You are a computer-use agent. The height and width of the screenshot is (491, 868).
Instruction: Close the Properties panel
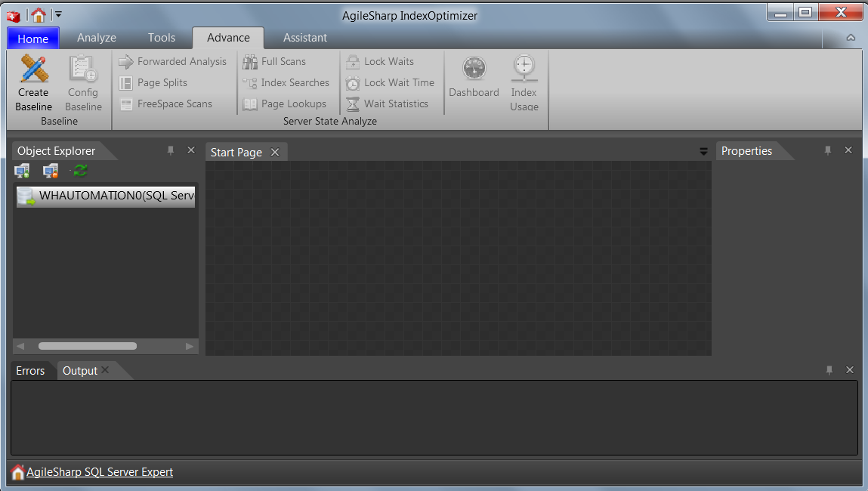pyautogui.click(x=848, y=150)
